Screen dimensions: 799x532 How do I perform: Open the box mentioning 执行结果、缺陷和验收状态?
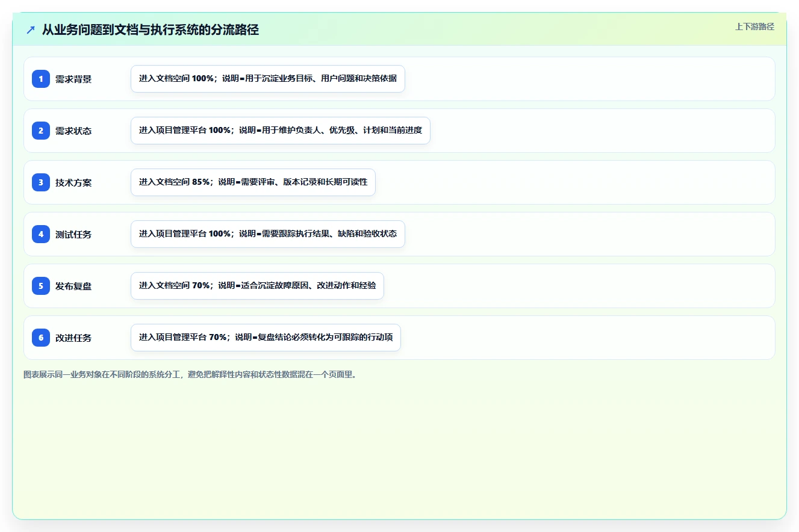pos(268,234)
